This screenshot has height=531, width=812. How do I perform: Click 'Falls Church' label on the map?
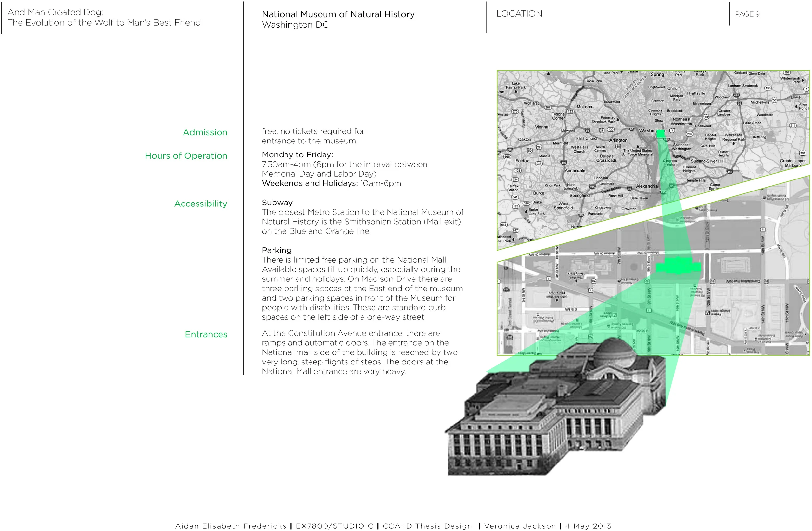tap(587, 139)
